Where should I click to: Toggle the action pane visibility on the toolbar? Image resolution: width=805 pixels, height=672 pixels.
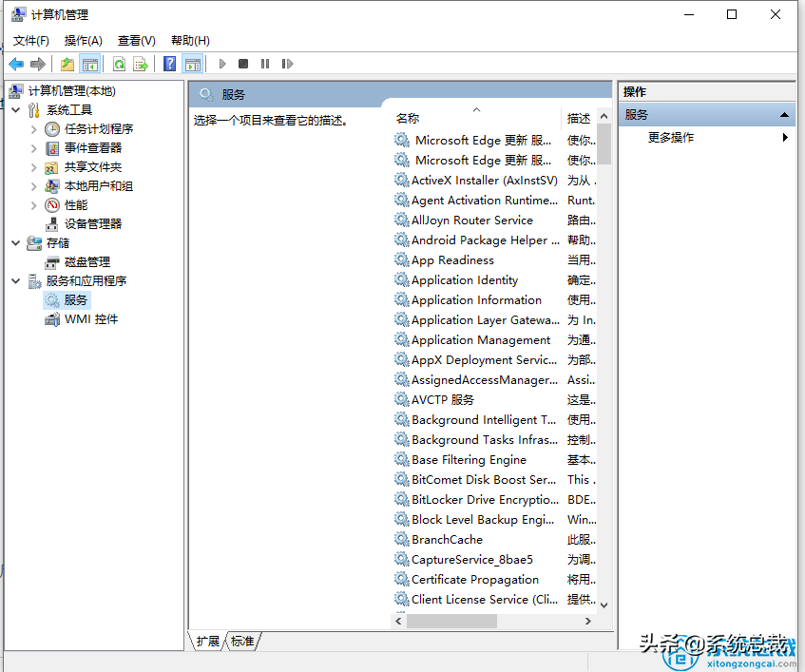click(x=194, y=63)
